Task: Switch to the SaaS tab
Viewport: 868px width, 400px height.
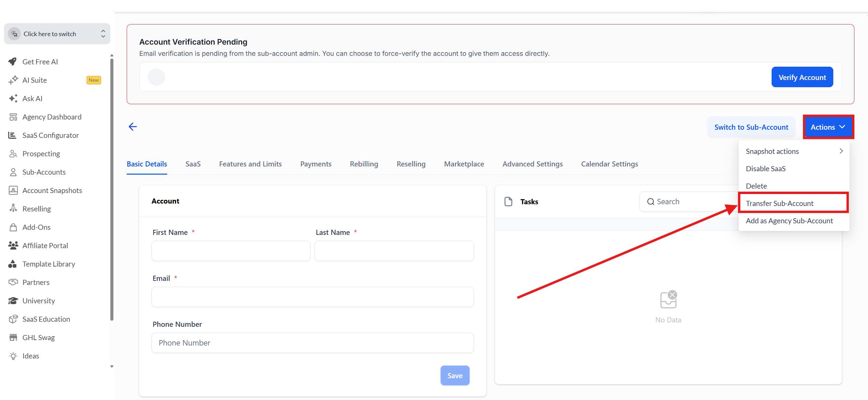Action: point(193,164)
